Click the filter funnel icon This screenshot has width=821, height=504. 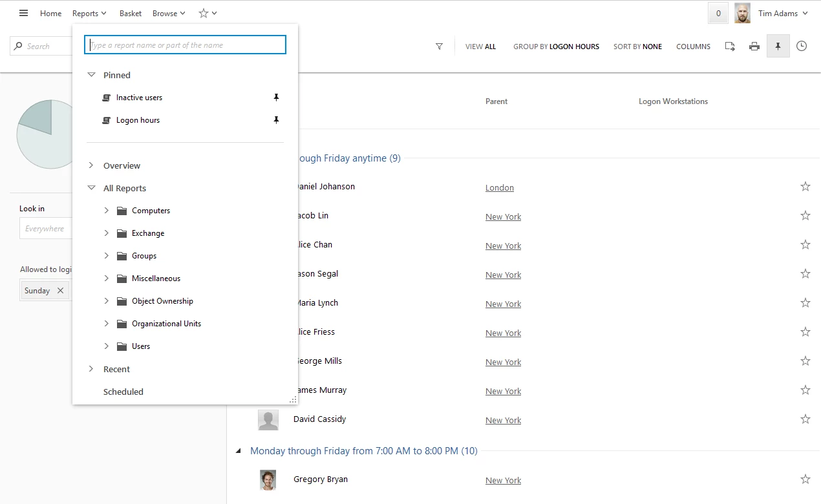tap(440, 47)
